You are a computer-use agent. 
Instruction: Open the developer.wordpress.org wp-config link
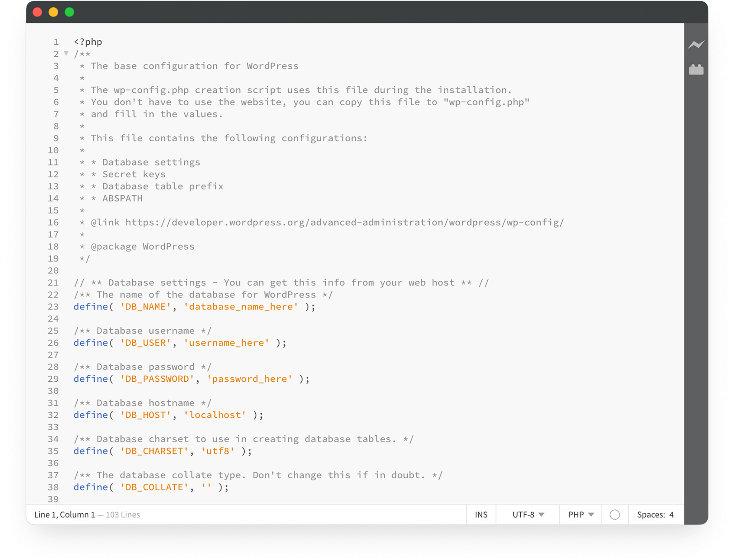[x=343, y=223]
